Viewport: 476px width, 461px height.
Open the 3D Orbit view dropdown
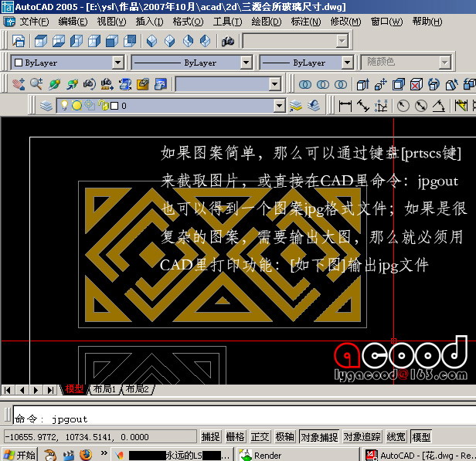coord(274,84)
